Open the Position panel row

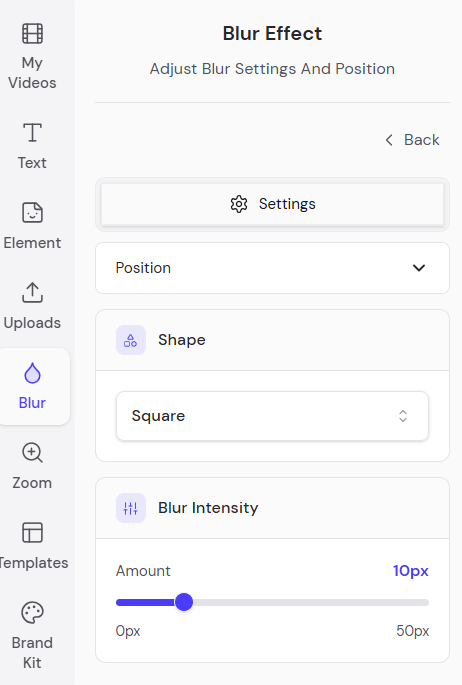pos(272,268)
